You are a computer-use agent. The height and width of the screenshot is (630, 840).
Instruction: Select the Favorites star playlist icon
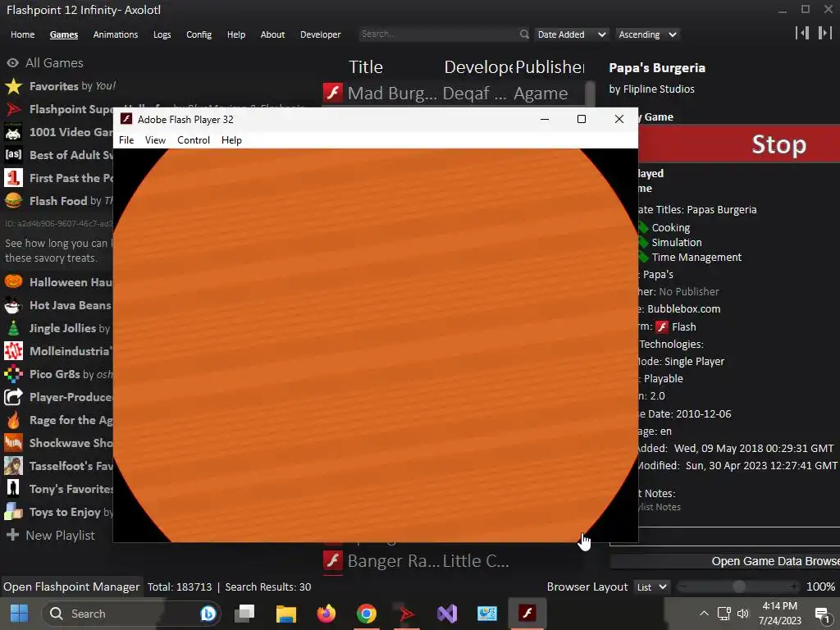tap(13, 85)
